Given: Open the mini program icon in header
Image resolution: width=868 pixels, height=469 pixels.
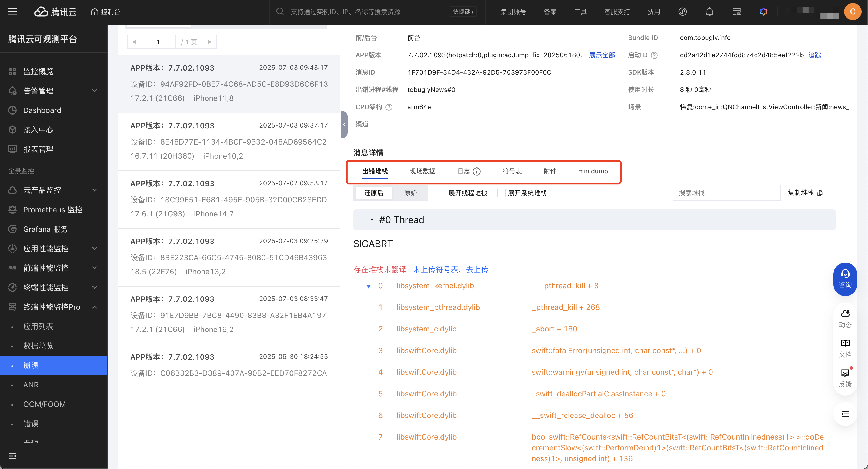Looking at the screenshot, I should tap(682, 12).
